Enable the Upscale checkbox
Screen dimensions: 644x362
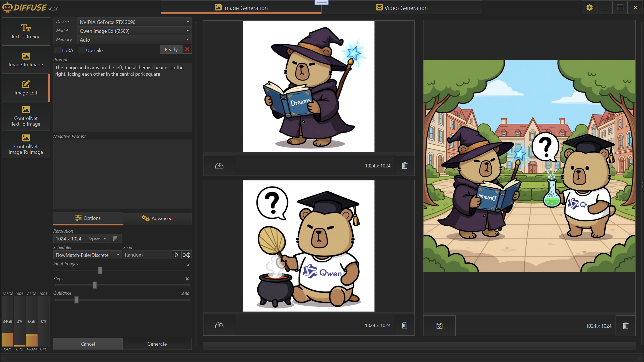pyautogui.click(x=81, y=50)
